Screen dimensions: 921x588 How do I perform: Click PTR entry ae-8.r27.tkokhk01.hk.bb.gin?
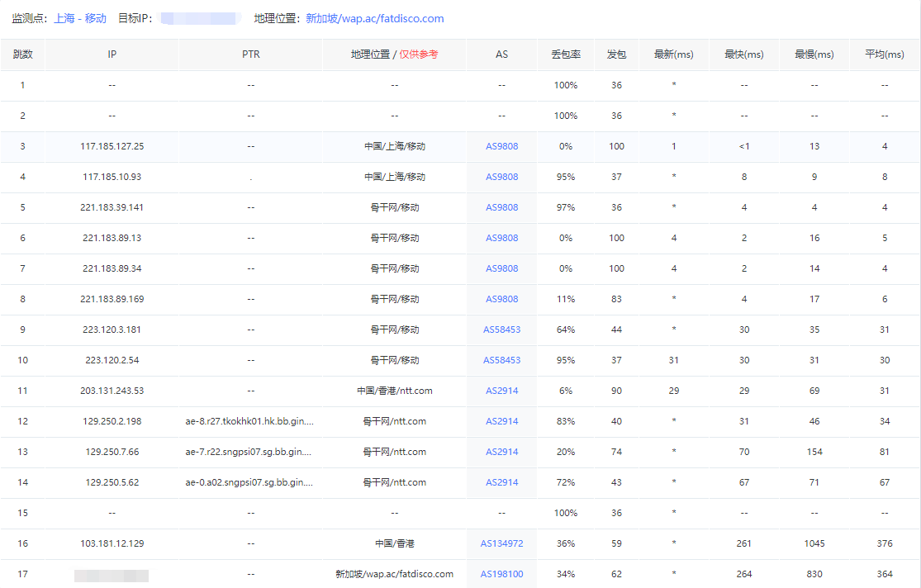pos(249,421)
